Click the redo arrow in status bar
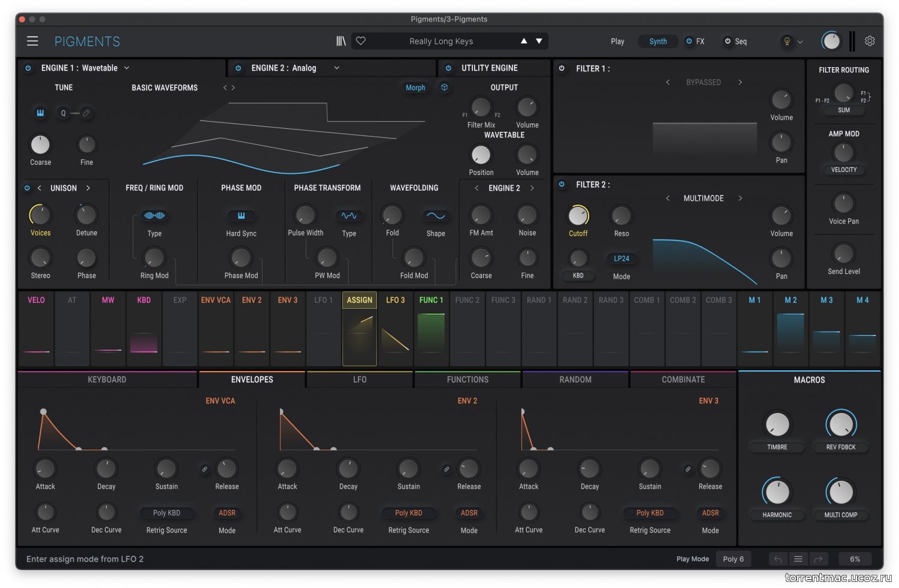This screenshot has width=899, height=588. click(x=818, y=559)
